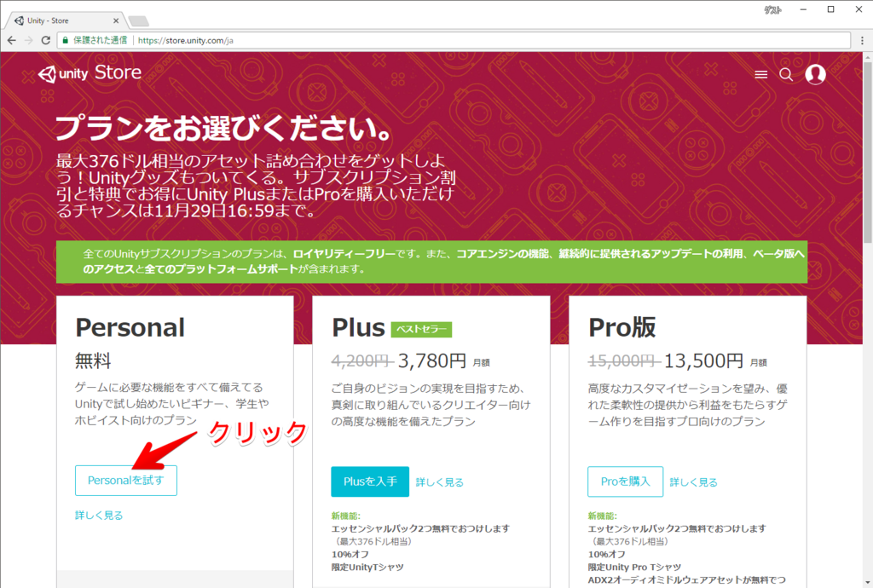Click the ゲスト profile label in title bar
The height and width of the screenshot is (588, 873).
coord(772,9)
